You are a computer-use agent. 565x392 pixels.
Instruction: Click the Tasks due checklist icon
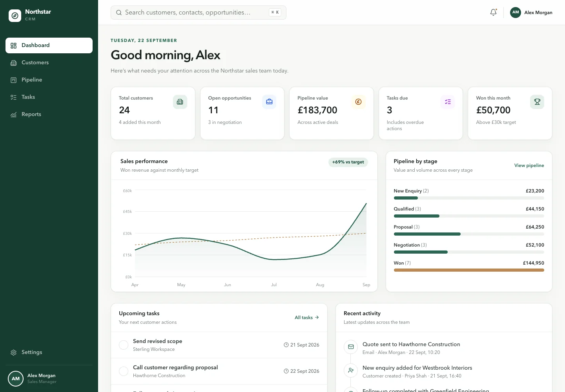[448, 102]
